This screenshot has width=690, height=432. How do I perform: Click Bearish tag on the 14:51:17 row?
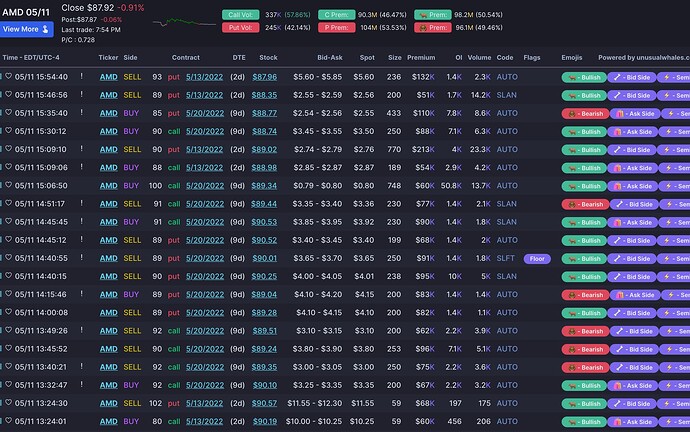coord(585,204)
